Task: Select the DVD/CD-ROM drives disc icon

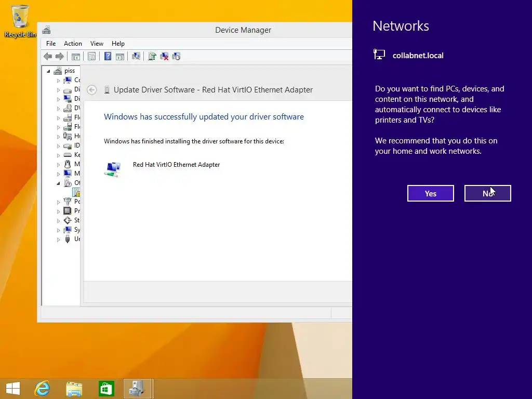Action: click(x=68, y=108)
